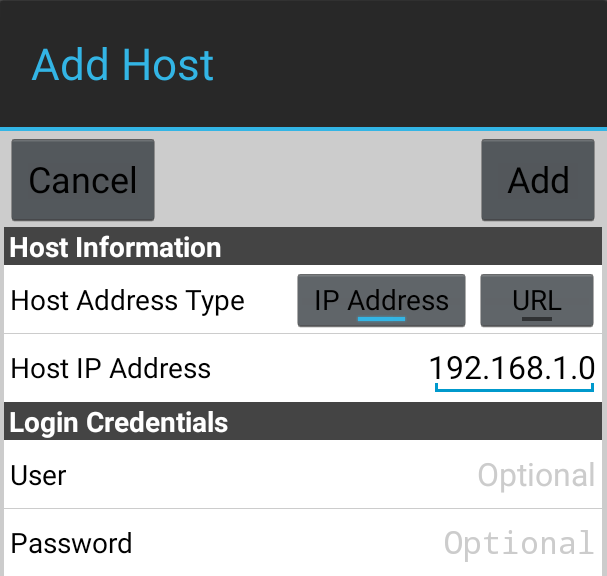The height and width of the screenshot is (576, 607).
Task: Tap the dark indicator under URL
Action: tap(537, 319)
